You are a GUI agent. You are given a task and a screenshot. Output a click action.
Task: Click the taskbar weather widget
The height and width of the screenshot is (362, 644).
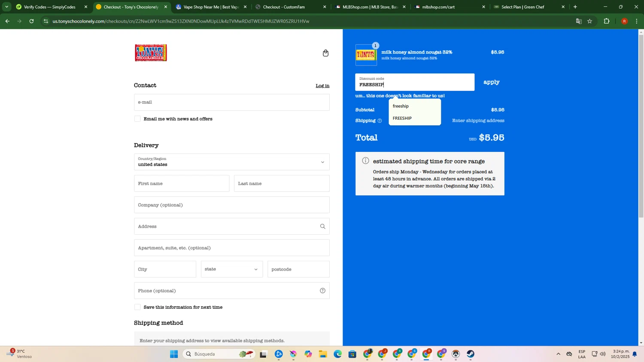click(19, 354)
